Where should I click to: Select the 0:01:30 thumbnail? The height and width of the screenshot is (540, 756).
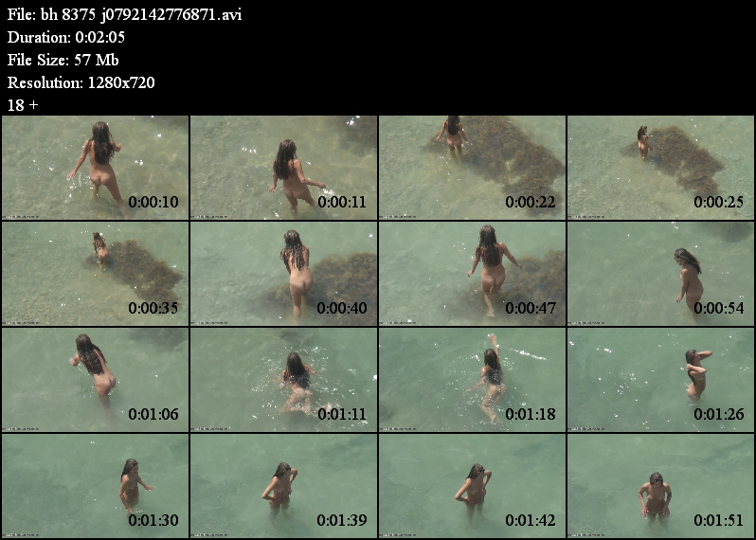96,485
